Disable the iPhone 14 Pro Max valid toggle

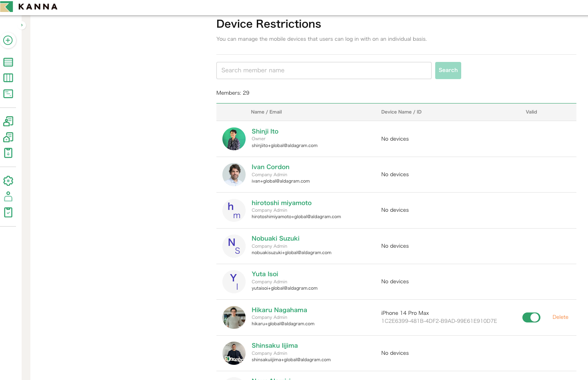531,317
